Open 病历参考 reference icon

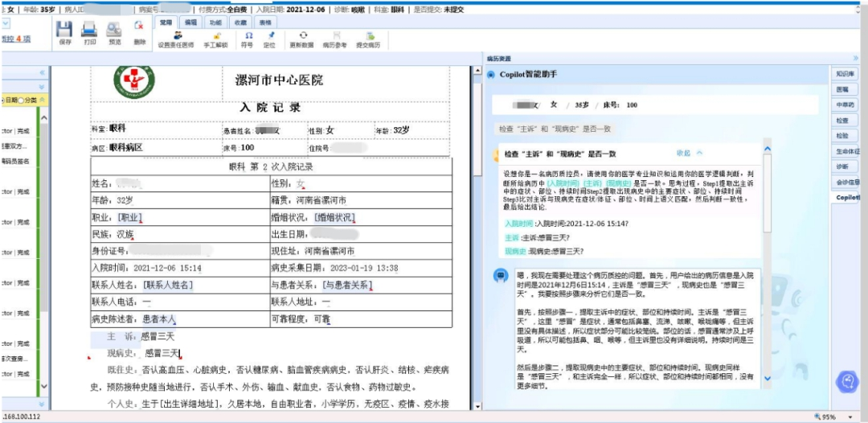pyautogui.click(x=337, y=35)
